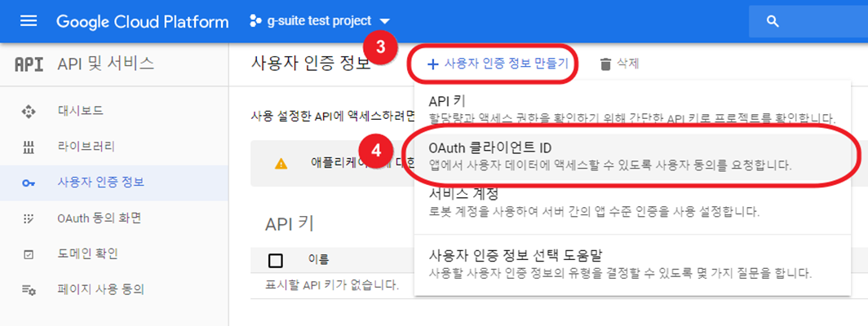Click the search magnifier icon
The height and width of the screenshot is (326, 868).
click(x=773, y=21)
